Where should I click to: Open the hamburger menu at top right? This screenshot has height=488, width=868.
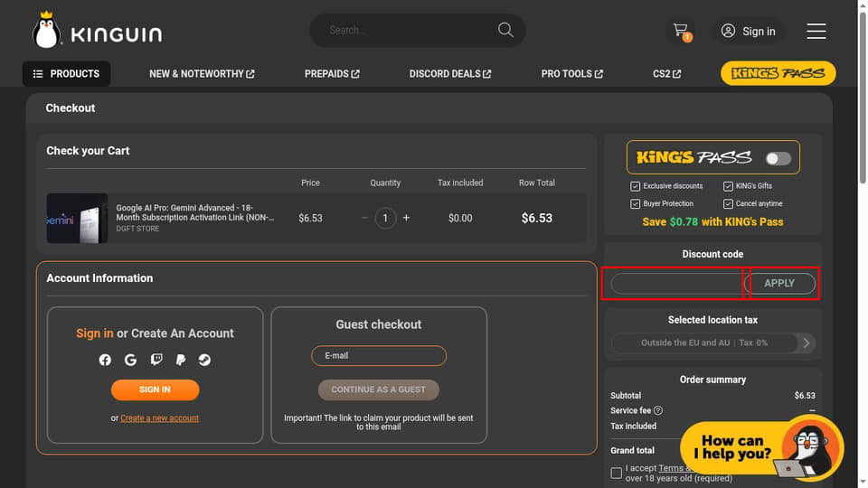(x=816, y=31)
